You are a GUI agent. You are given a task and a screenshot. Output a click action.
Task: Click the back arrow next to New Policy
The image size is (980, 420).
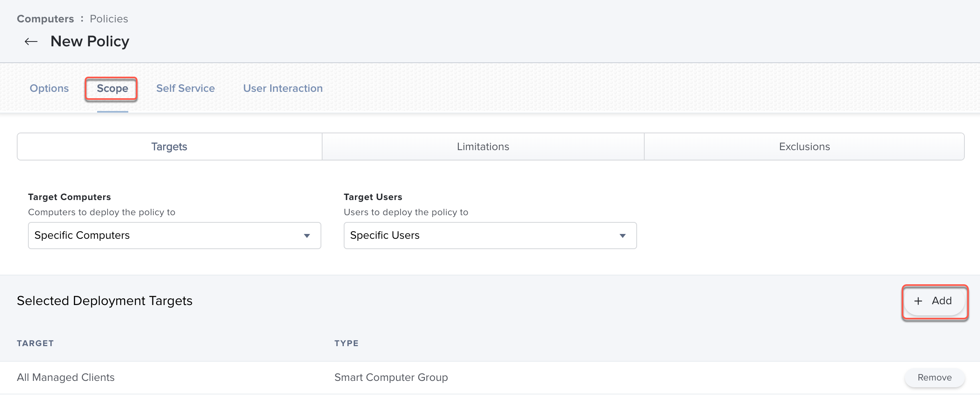[x=31, y=42]
